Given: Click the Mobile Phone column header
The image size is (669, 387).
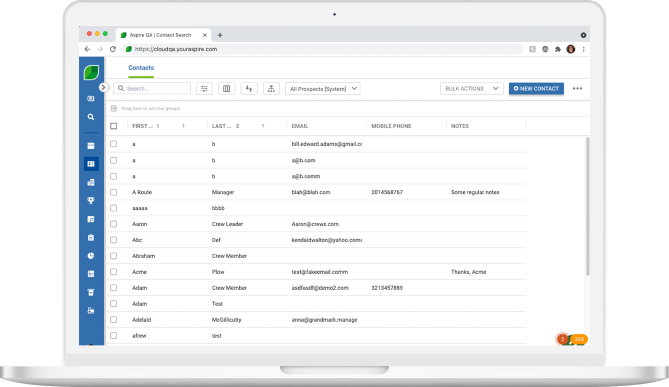Looking at the screenshot, I should [391, 126].
